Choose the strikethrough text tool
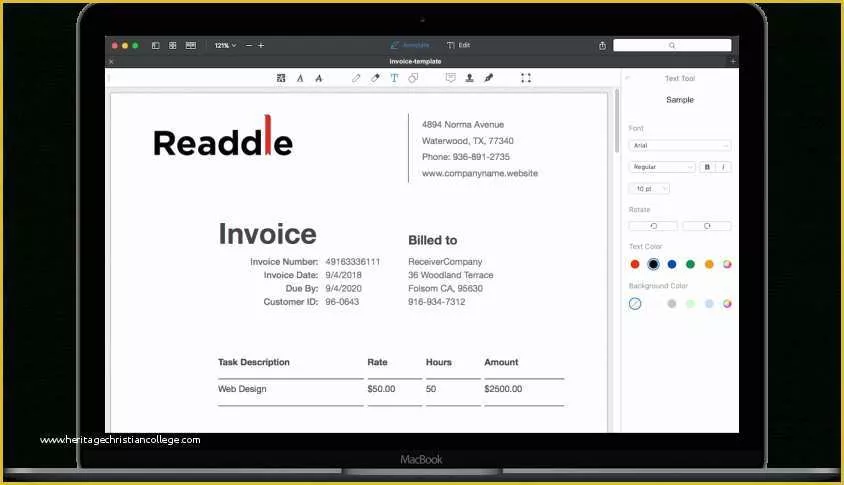Screen dimensions: 844x485 point(319,78)
